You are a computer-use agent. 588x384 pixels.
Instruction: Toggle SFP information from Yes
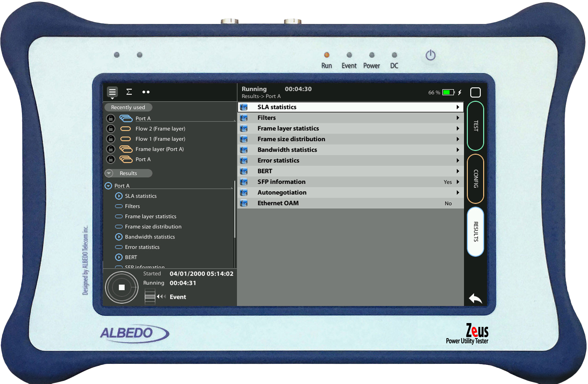[448, 182]
